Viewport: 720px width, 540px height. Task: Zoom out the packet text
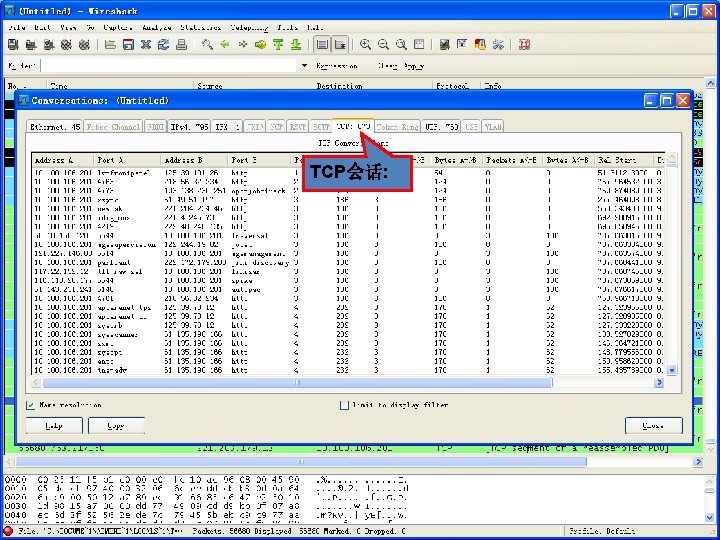[x=383, y=45]
